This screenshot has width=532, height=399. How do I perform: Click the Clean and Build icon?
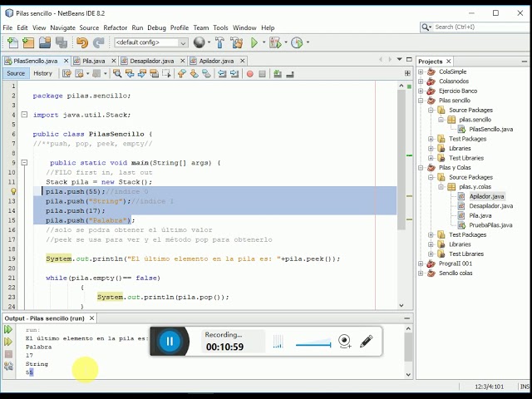click(236, 42)
